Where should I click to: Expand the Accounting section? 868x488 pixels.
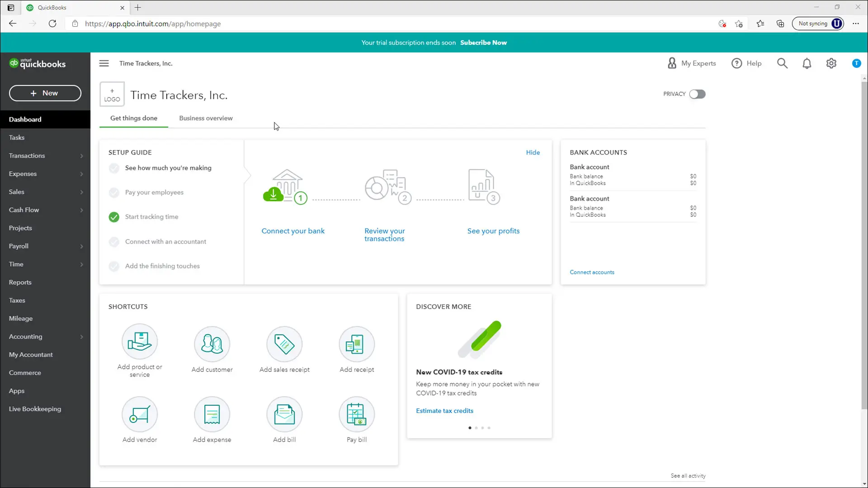[45, 337]
